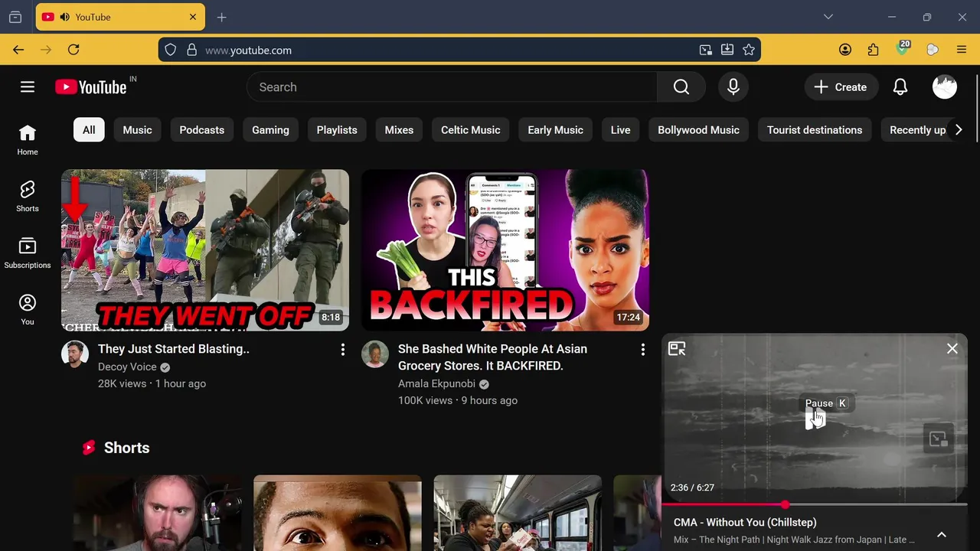Click the CMA - Without You track title

tap(745, 522)
